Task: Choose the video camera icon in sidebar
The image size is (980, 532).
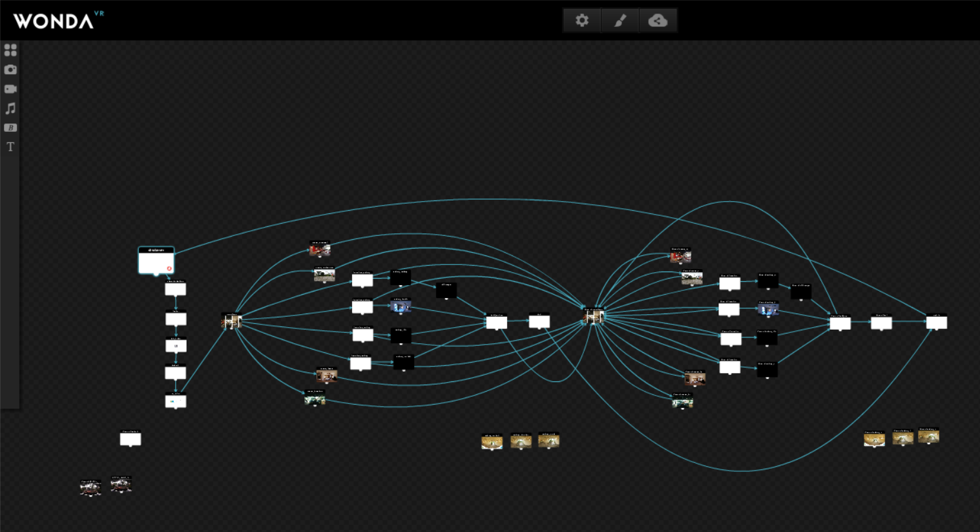Action: 10,89
